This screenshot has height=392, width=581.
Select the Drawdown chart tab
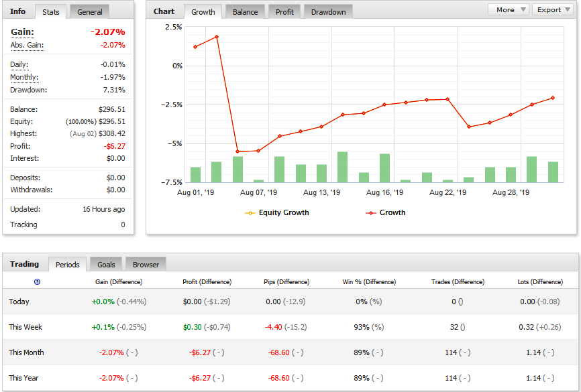(328, 12)
